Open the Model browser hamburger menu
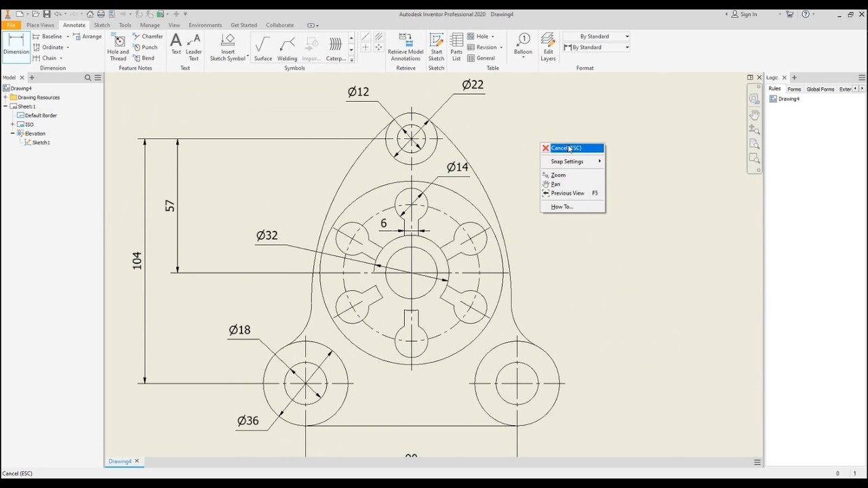 98,78
